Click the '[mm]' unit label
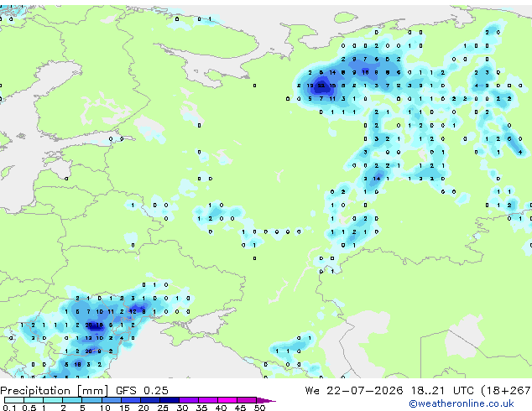This screenshot has width=532, height=411. (x=92, y=391)
